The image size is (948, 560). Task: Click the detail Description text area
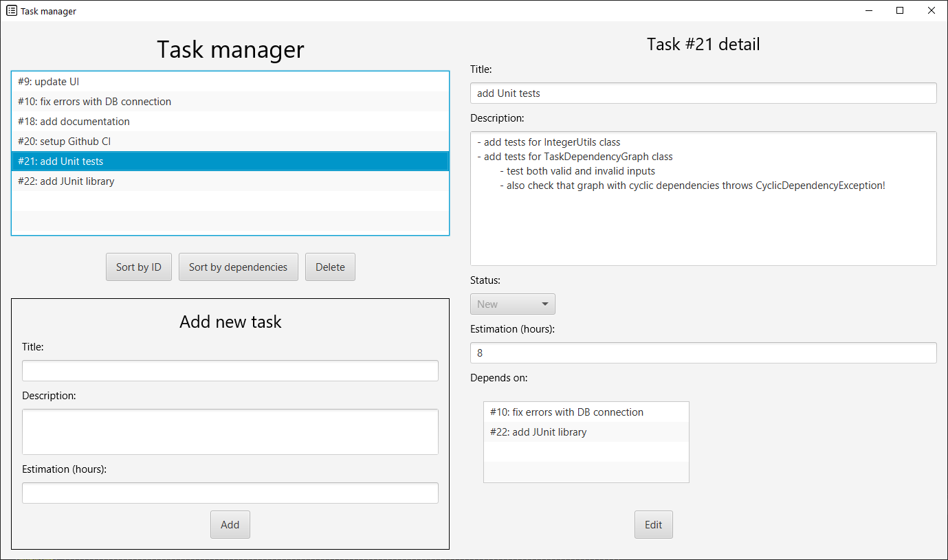point(703,199)
